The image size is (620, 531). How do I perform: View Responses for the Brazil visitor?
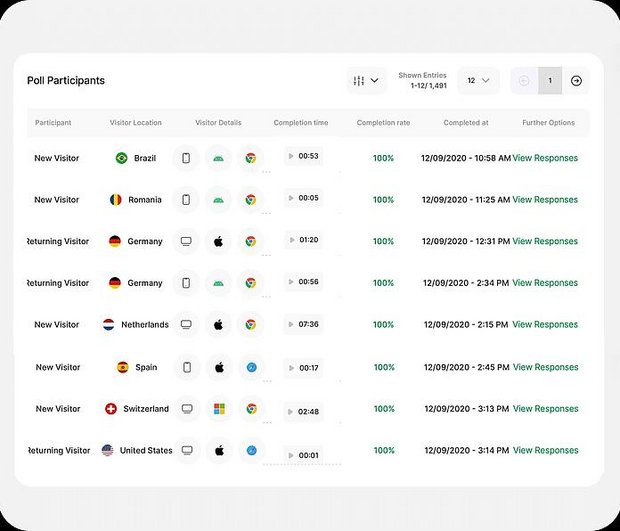click(x=545, y=158)
